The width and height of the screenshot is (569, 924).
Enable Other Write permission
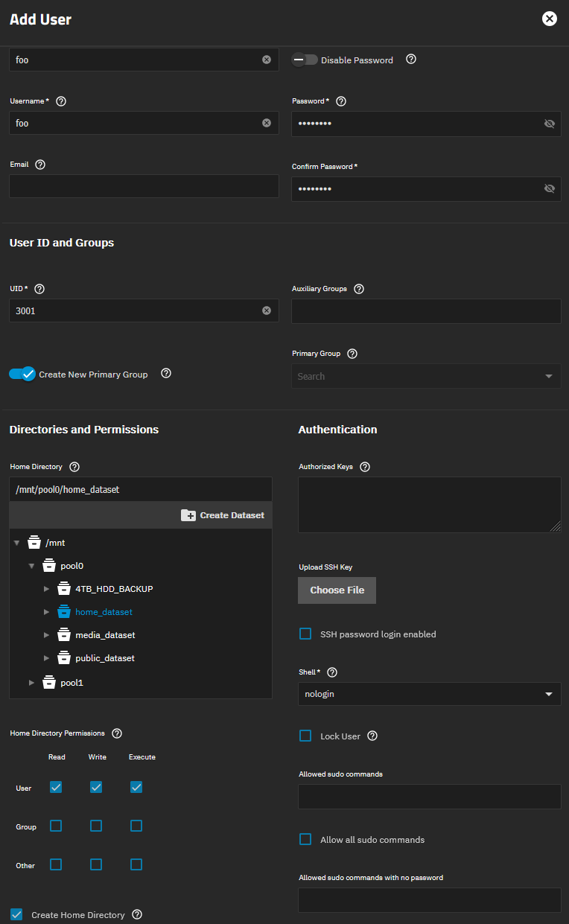click(96, 864)
